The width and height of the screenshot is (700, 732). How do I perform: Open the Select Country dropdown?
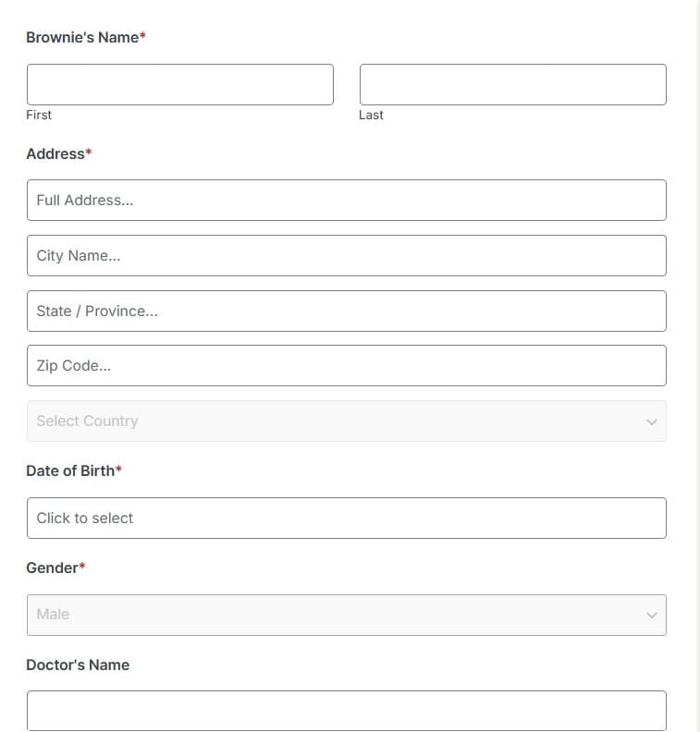[x=347, y=421]
